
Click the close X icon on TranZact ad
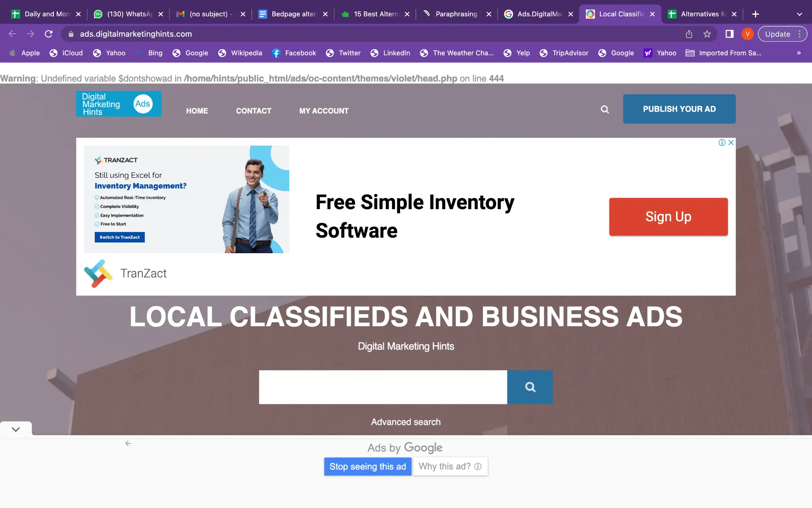tap(731, 142)
